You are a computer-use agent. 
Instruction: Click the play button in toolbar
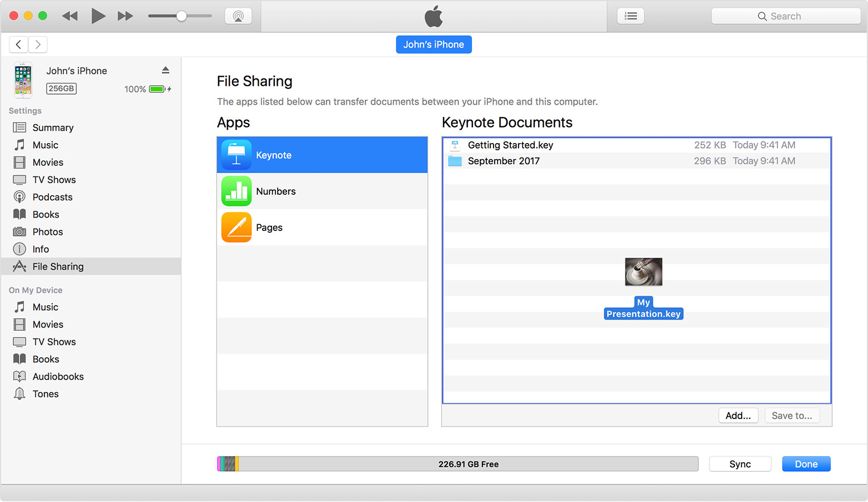coord(98,16)
